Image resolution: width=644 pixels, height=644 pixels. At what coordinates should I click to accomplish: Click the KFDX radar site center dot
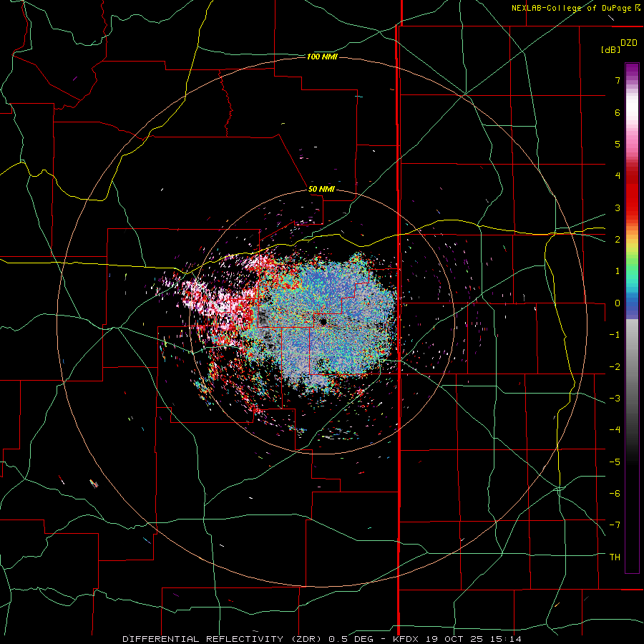click(x=323, y=321)
